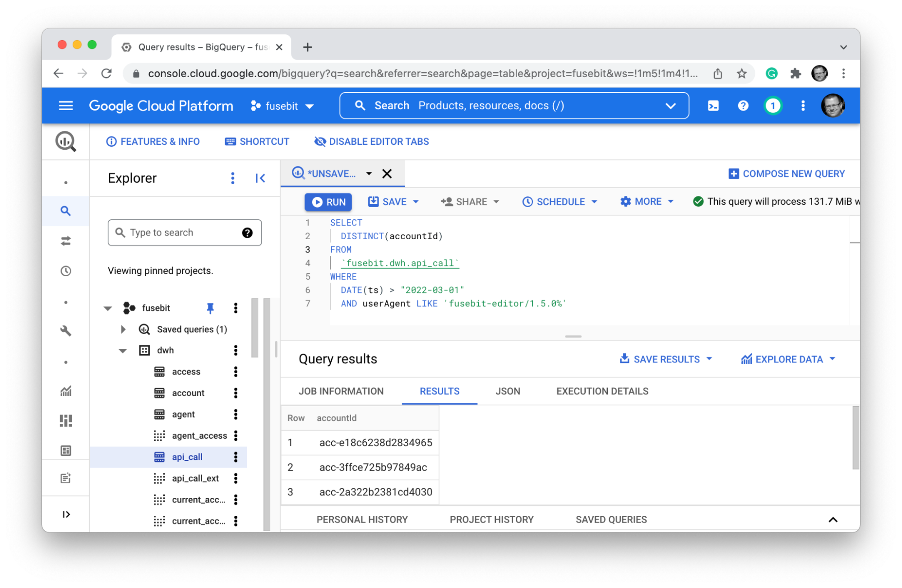Open actions menu for dwh dataset
The image size is (902, 588).
pos(236,350)
